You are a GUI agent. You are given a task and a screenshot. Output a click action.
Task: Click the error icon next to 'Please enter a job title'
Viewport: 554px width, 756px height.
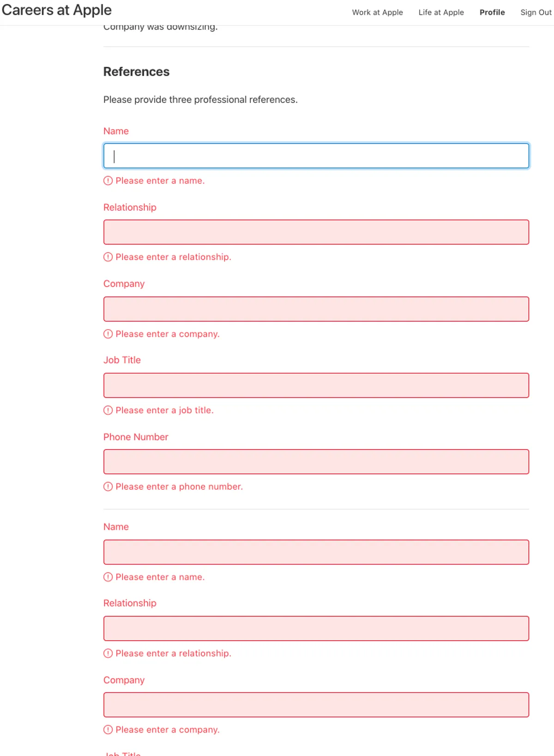[108, 410]
